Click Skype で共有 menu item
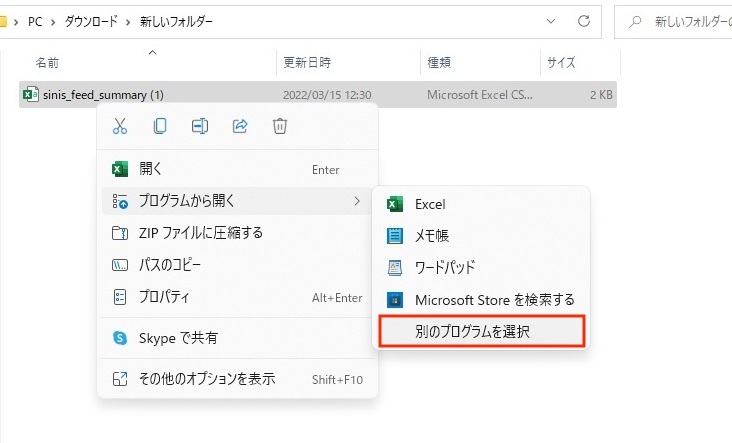732x443 pixels. point(178,339)
